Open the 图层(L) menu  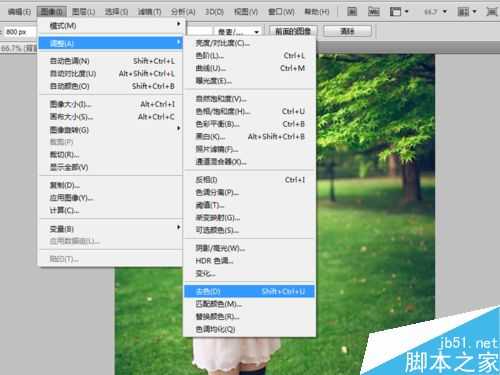(83, 12)
